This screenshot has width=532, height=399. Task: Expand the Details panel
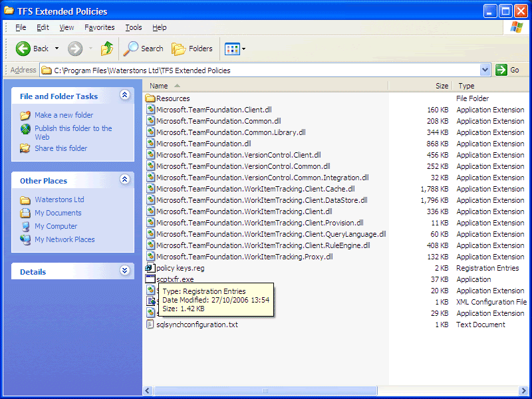(x=124, y=270)
